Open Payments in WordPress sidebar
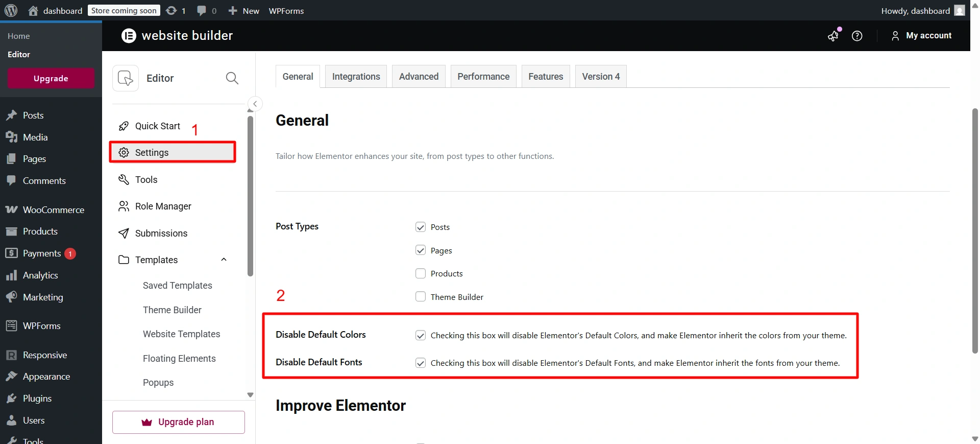Screen dimensions: 980x444 pos(42,253)
